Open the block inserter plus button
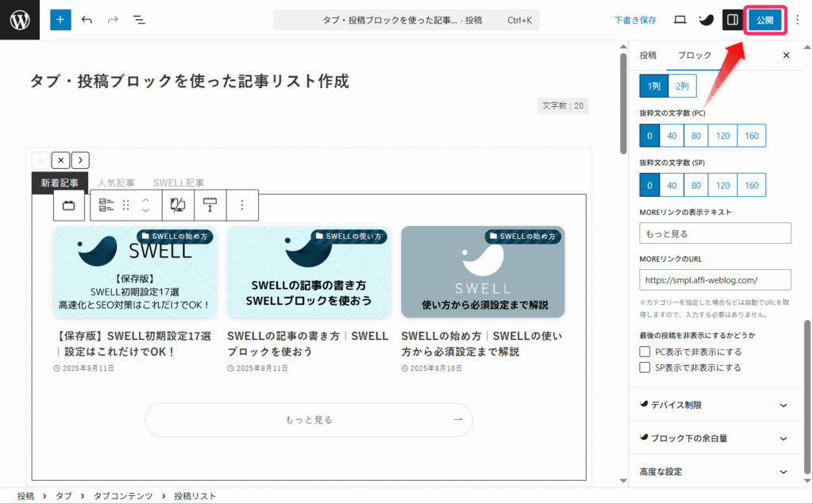 coord(60,20)
